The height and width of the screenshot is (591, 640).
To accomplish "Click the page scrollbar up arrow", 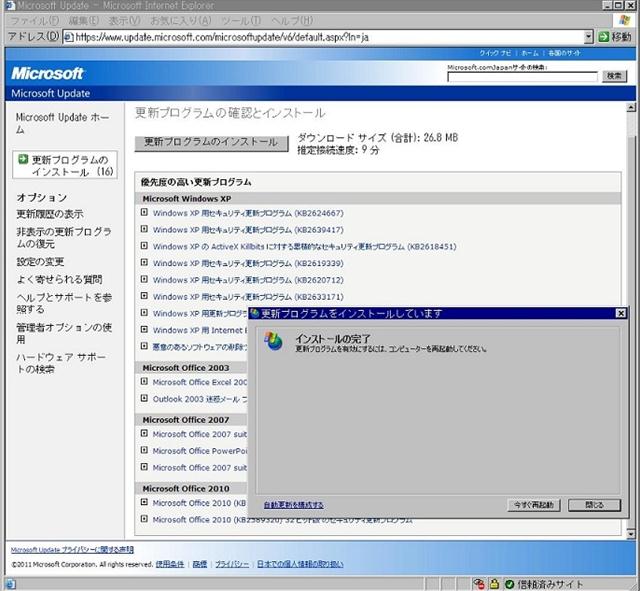I will (631, 107).
